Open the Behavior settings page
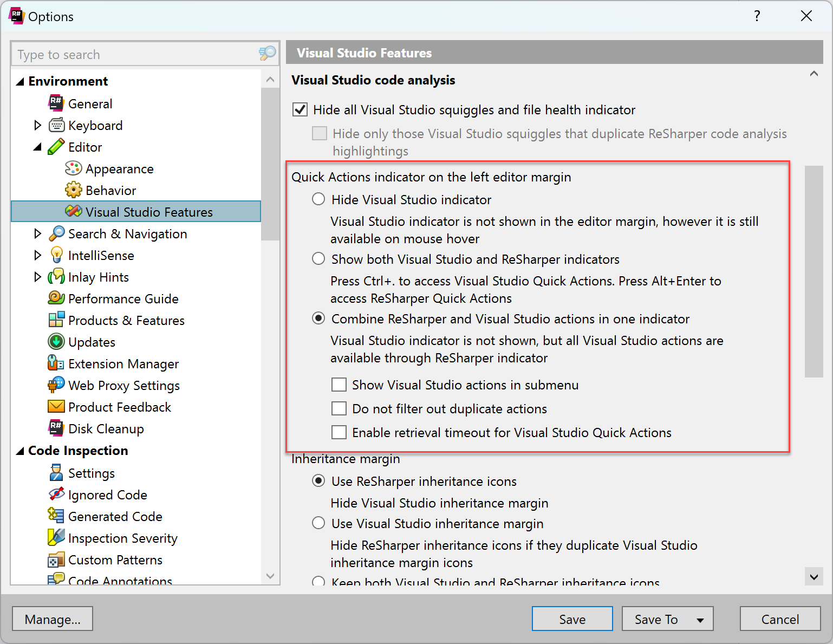Screen dimensions: 833x644 (x=110, y=190)
